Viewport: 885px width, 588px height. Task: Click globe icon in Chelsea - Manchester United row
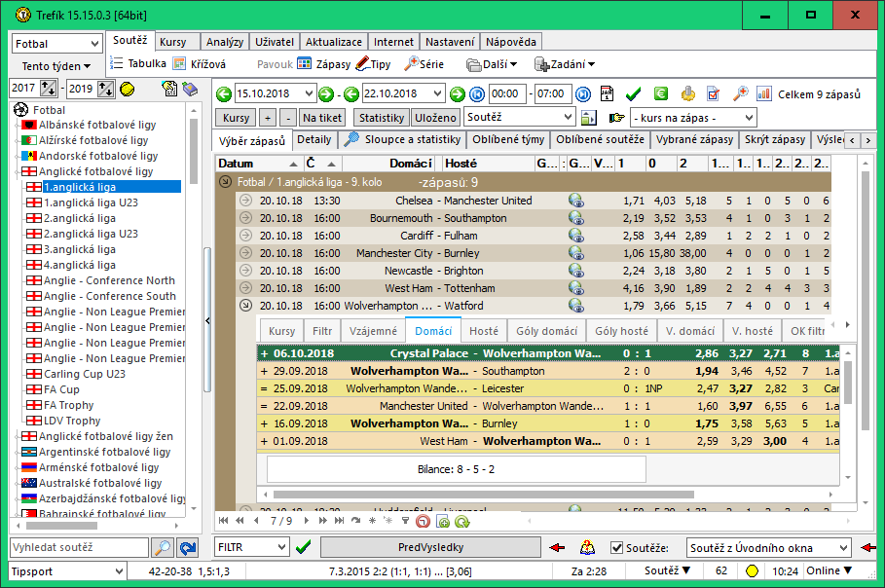click(575, 201)
